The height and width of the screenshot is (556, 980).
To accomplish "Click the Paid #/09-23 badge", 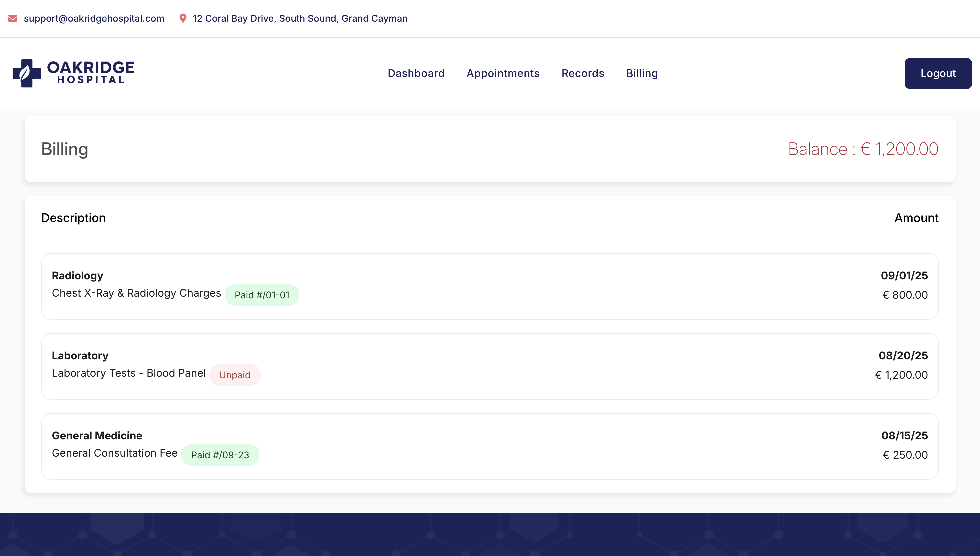I will tap(220, 455).
